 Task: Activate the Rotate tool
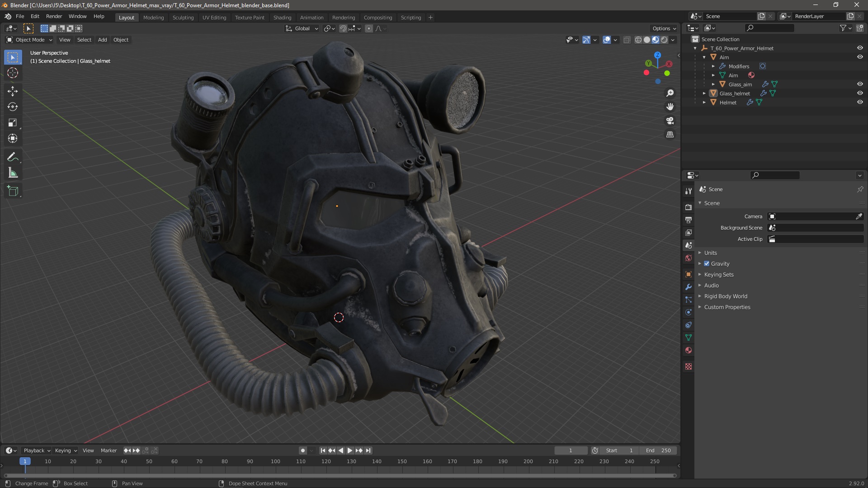(13, 107)
